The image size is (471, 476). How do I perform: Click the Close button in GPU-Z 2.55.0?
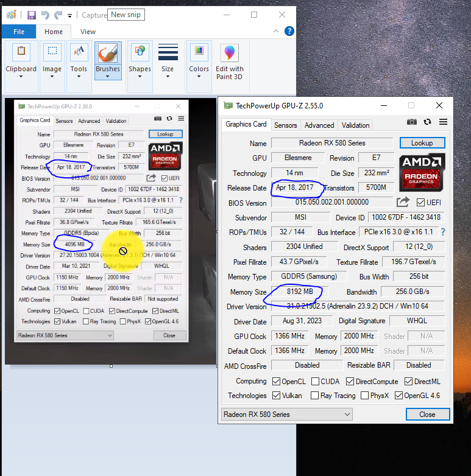point(428,415)
